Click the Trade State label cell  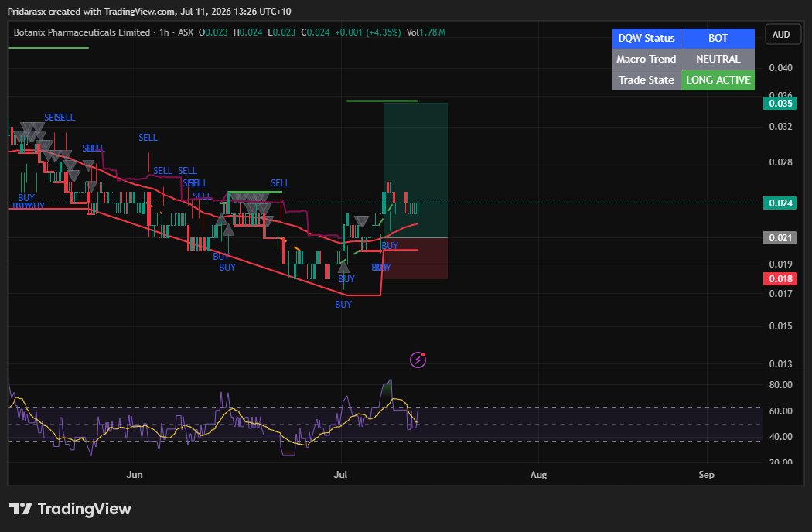[647, 80]
